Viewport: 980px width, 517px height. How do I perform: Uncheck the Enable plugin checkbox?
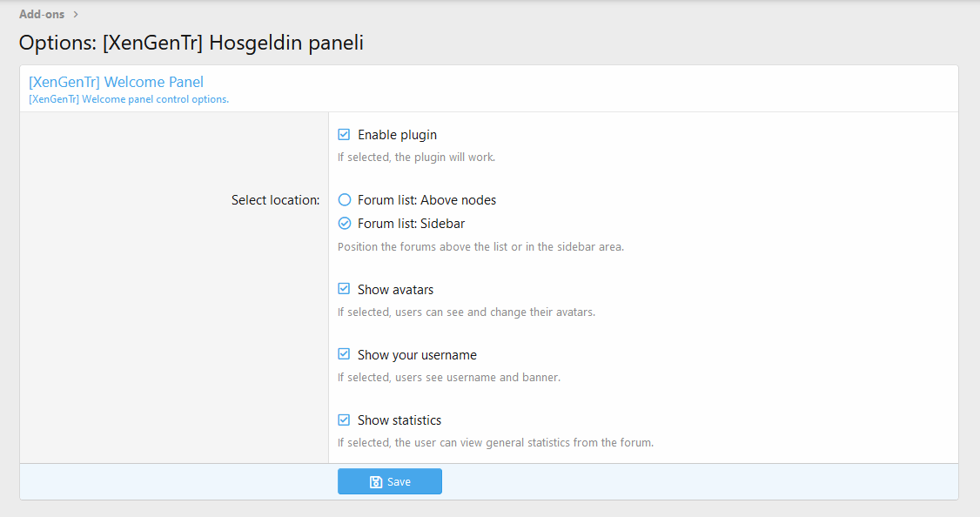point(344,135)
